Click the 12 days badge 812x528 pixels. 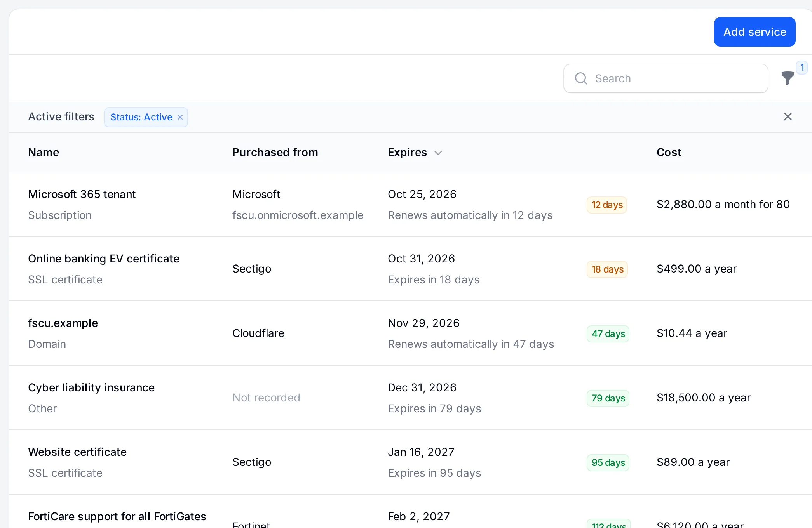click(x=607, y=205)
